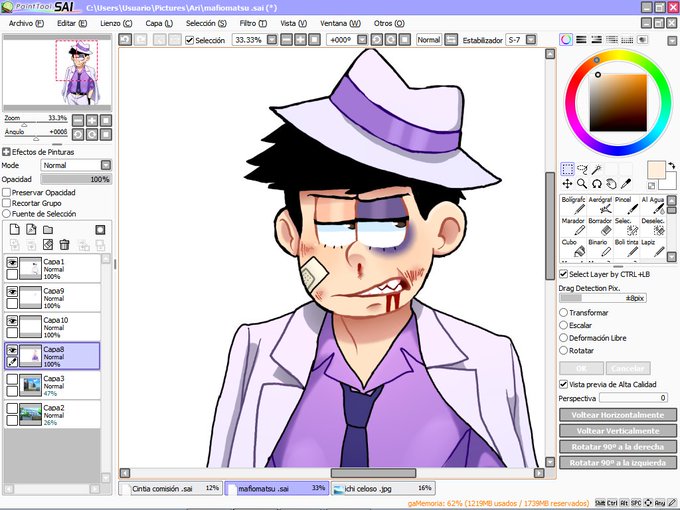Open the rotation angle +000° dropdown

362,40
